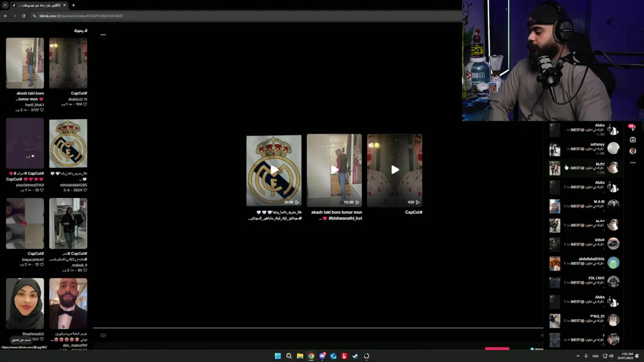Play the center video of person by door

click(x=334, y=170)
